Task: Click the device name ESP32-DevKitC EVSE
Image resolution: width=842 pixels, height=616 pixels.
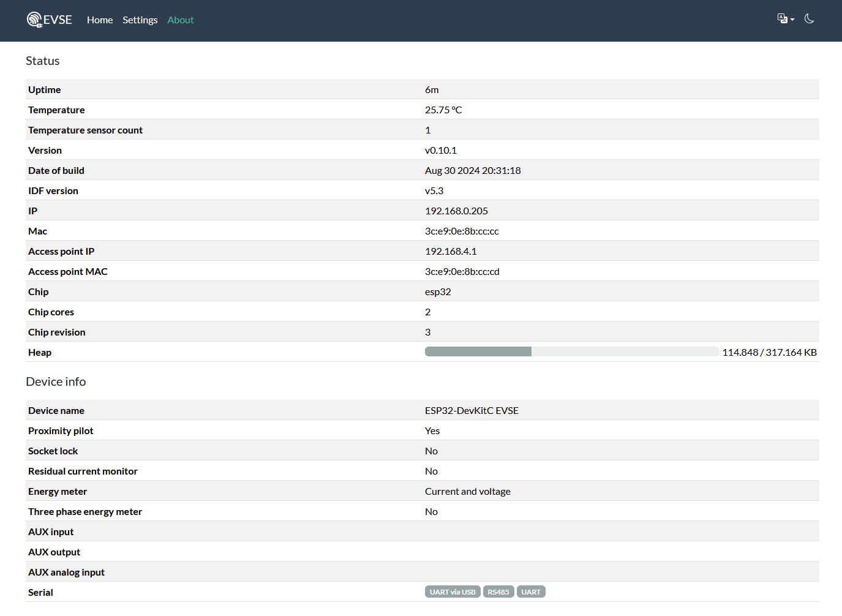Action: click(x=472, y=410)
